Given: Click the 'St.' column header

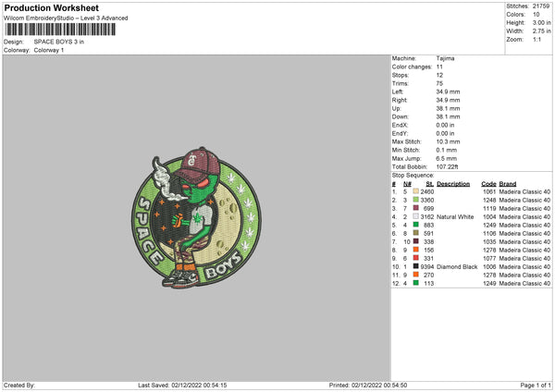Looking at the screenshot, I should (x=430, y=184).
